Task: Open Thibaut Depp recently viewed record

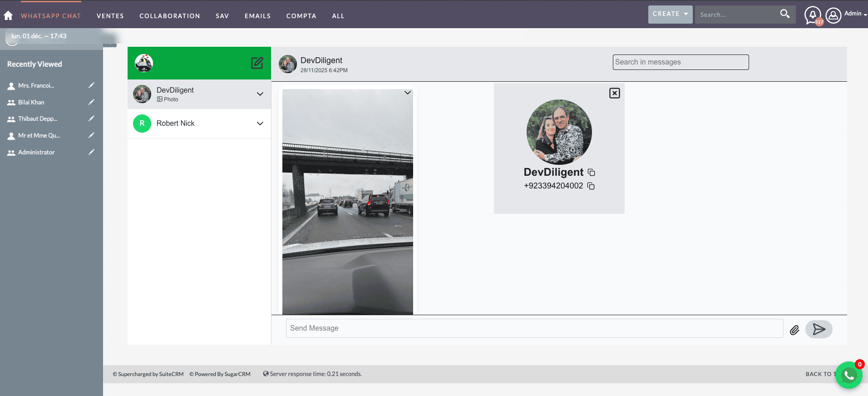Action: tap(37, 119)
